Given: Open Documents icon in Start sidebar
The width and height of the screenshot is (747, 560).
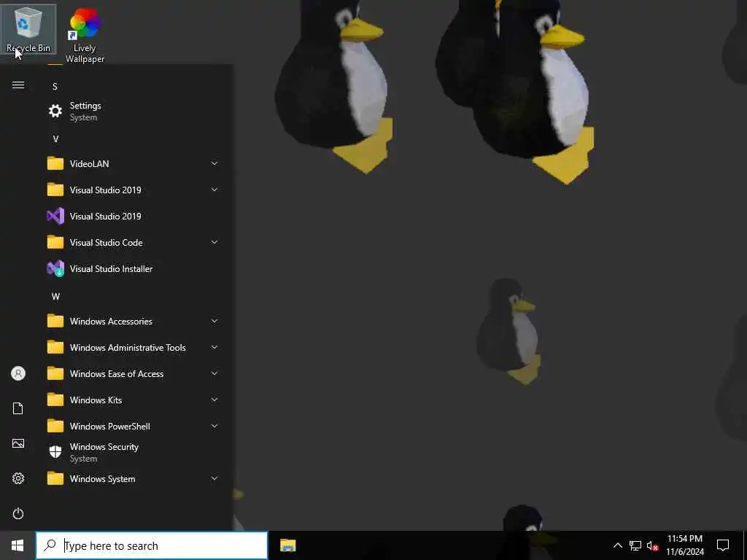Looking at the screenshot, I should click(x=18, y=408).
